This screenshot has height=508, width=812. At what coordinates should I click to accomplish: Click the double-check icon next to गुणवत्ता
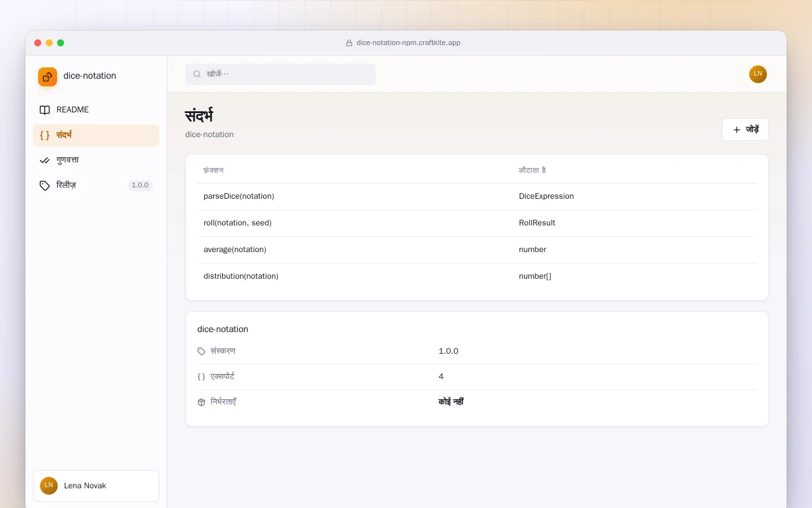point(44,160)
